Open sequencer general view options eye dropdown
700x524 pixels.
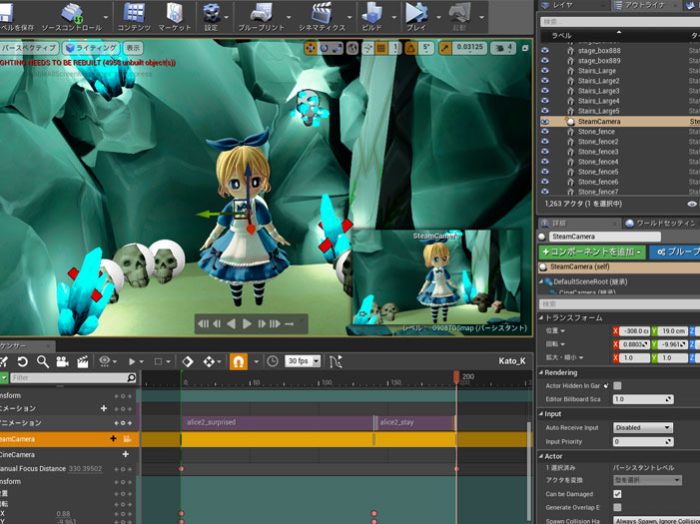(108, 361)
